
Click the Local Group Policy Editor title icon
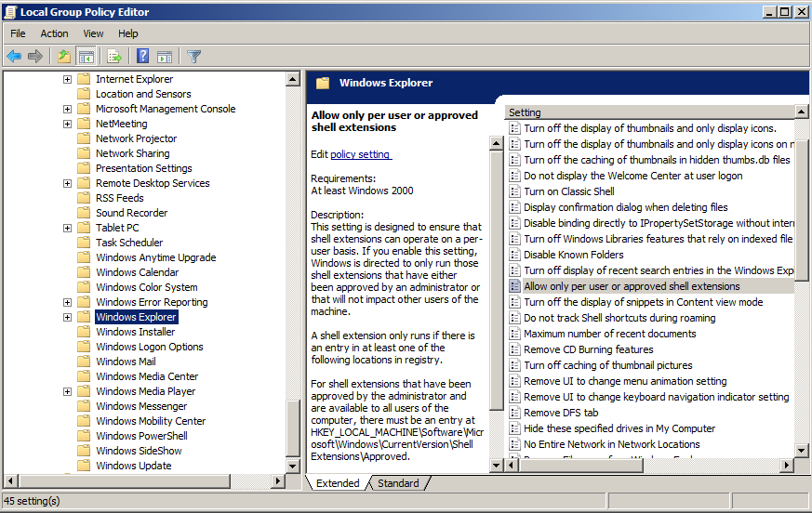[x=10, y=12]
